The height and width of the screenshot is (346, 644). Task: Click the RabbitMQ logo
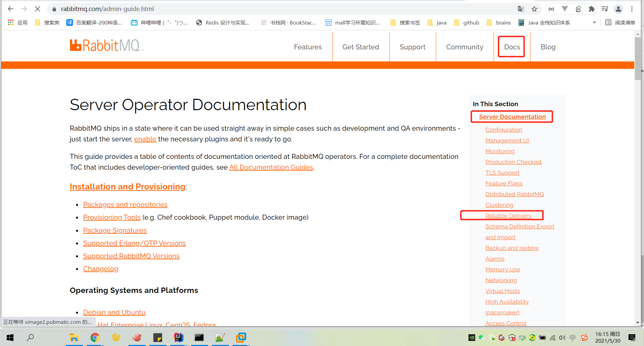click(107, 46)
